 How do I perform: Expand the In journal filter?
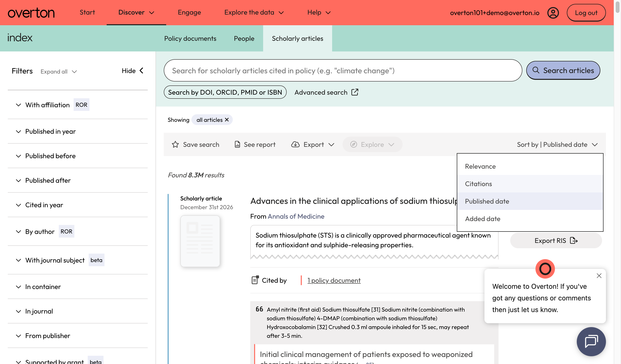(78, 311)
